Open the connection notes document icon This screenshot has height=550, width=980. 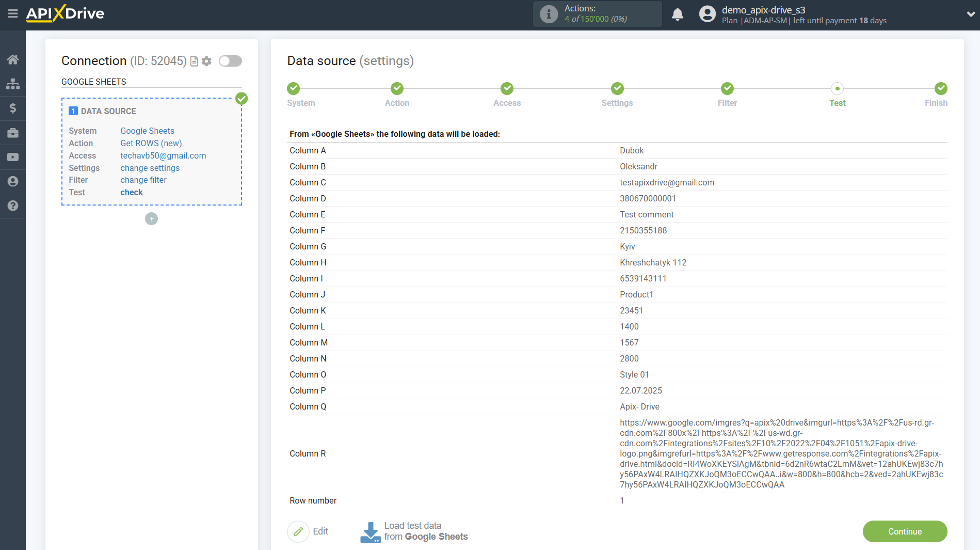pyautogui.click(x=194, y=61)
